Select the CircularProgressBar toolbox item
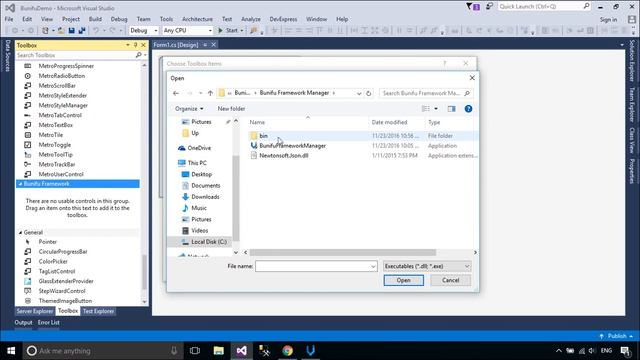 pos(63,251)
